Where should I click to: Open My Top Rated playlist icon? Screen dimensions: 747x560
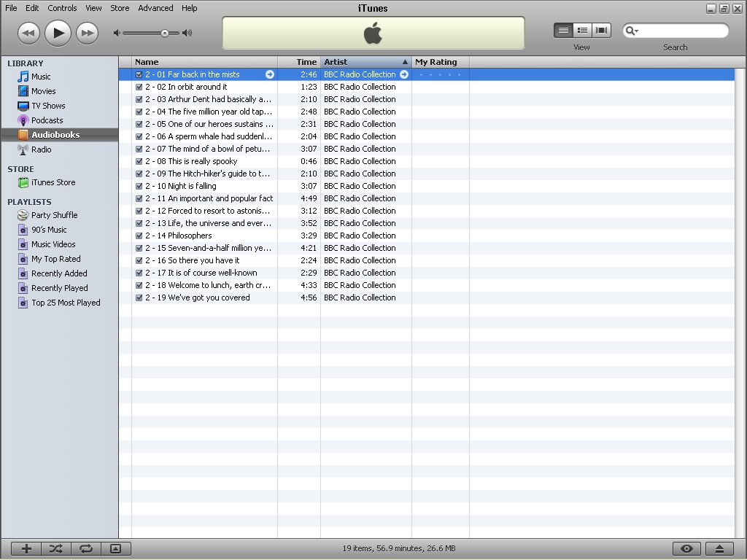point(23,259)
